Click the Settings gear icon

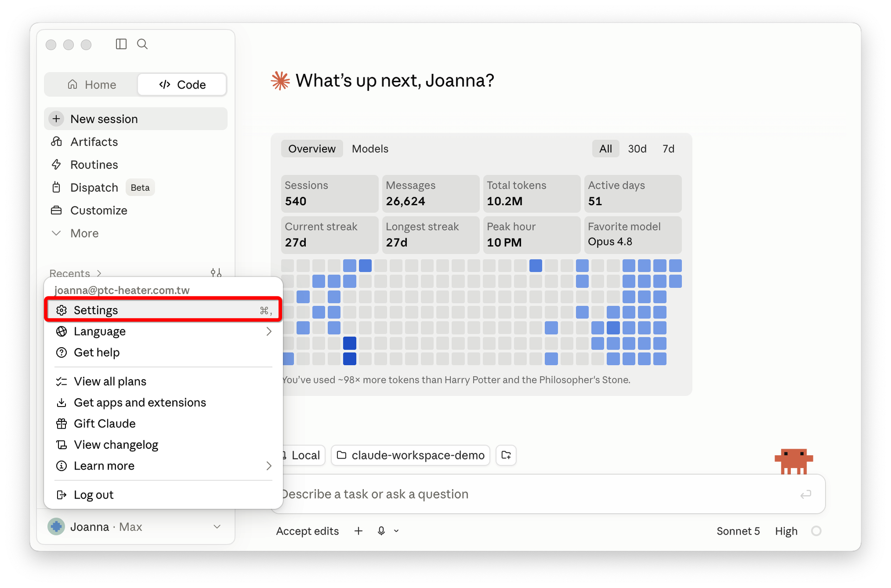(61, 310)
